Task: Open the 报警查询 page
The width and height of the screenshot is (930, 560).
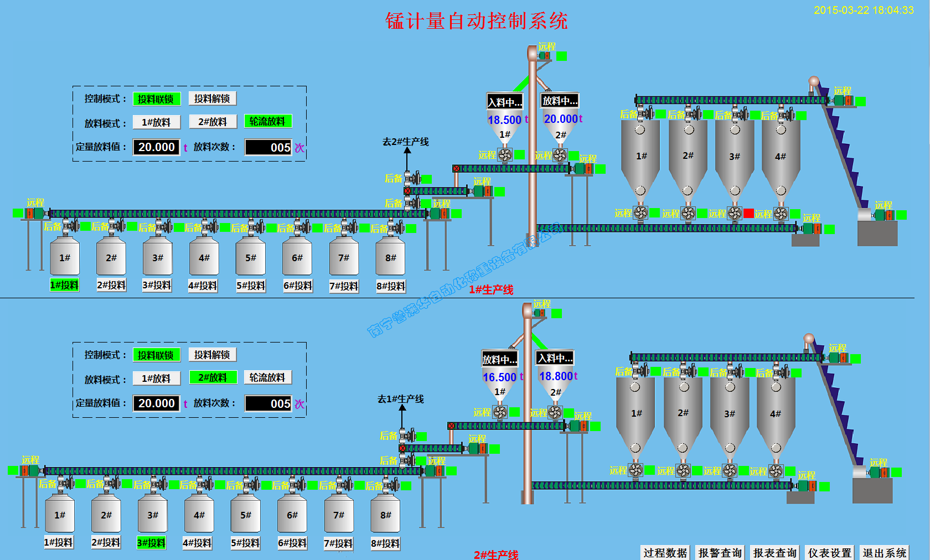Action: (x=720, y=553)
